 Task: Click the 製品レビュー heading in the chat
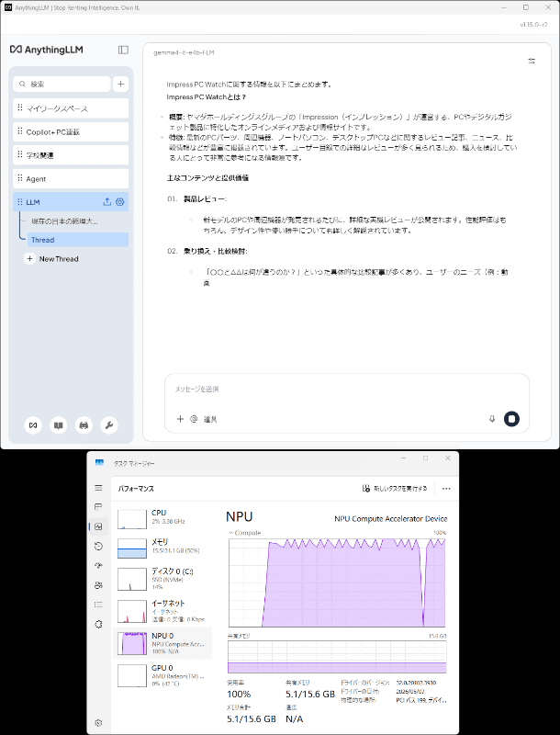205,199
